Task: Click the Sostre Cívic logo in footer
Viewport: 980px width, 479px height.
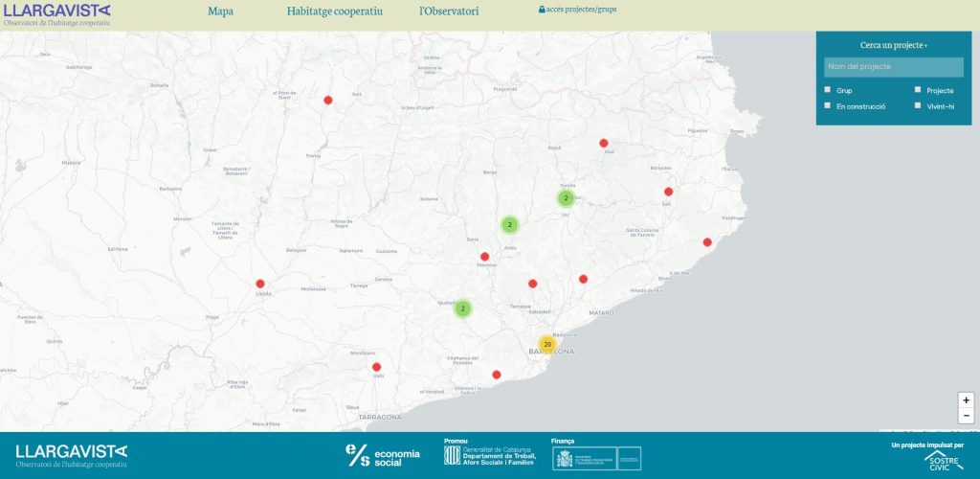Action: tap(937, 461)
